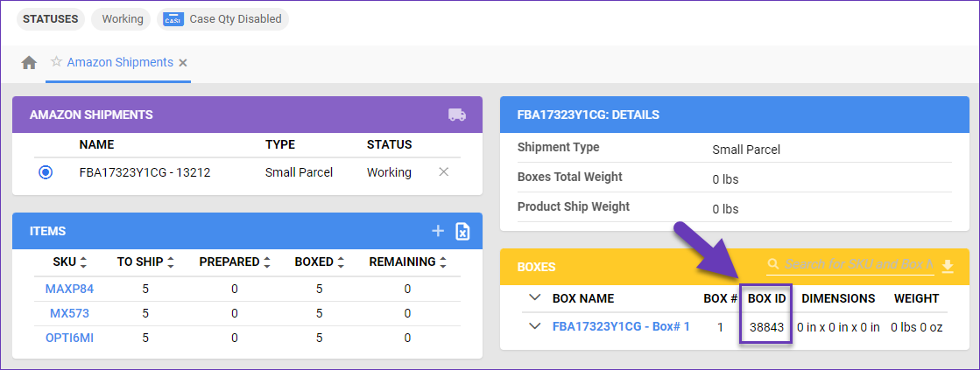Image resolution: width=980 pixels, height=370 pixels.
Task: Click the BOX NAME column header
Action: point(583,298)
